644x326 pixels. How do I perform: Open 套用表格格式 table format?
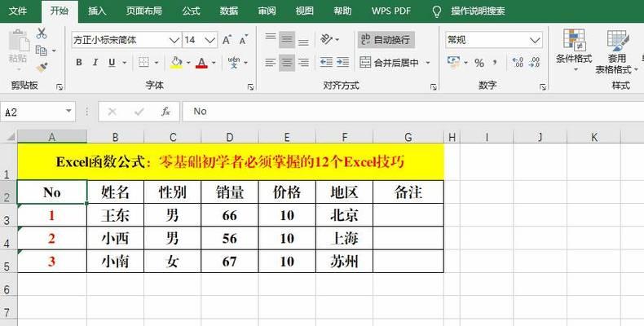(616, 51)
